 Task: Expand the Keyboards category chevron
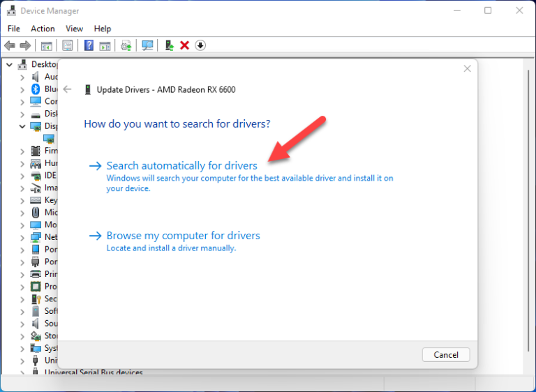(22, 201)
